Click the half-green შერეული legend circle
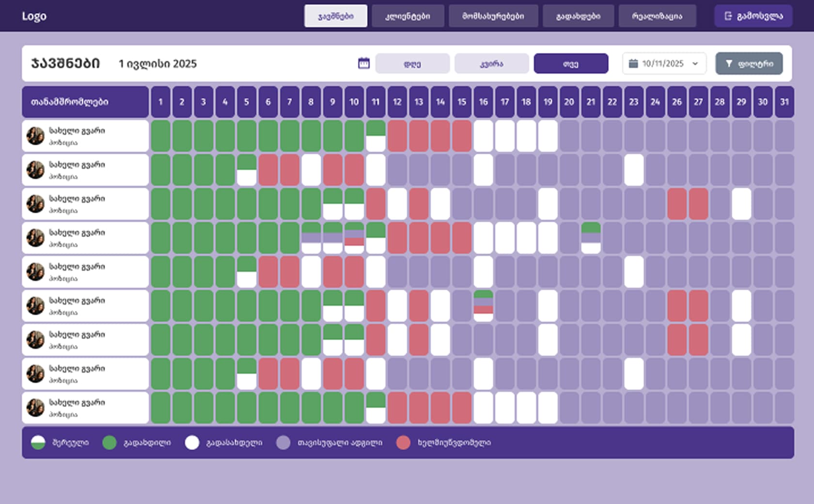 click(x=38, y=442)
